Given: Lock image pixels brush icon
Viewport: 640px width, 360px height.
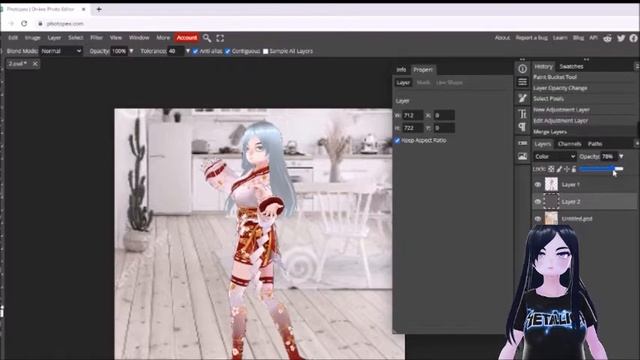Looking at the screenshot, I should (559, 169).
